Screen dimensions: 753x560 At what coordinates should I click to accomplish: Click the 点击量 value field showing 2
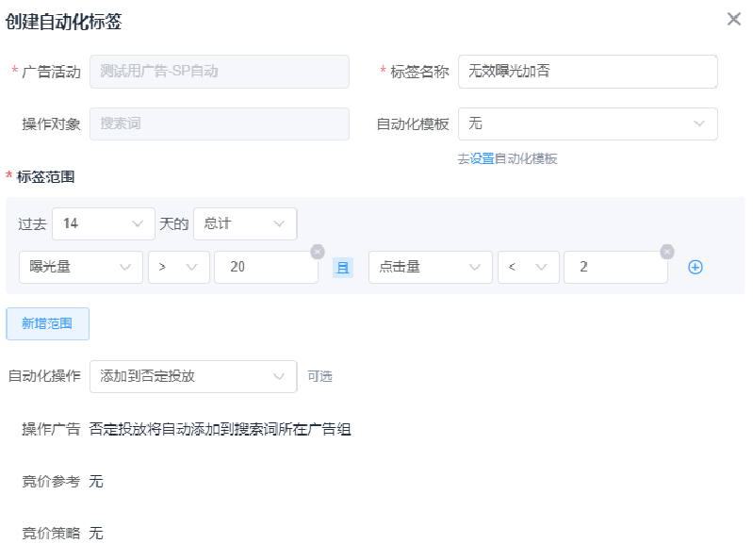(615, 267)
